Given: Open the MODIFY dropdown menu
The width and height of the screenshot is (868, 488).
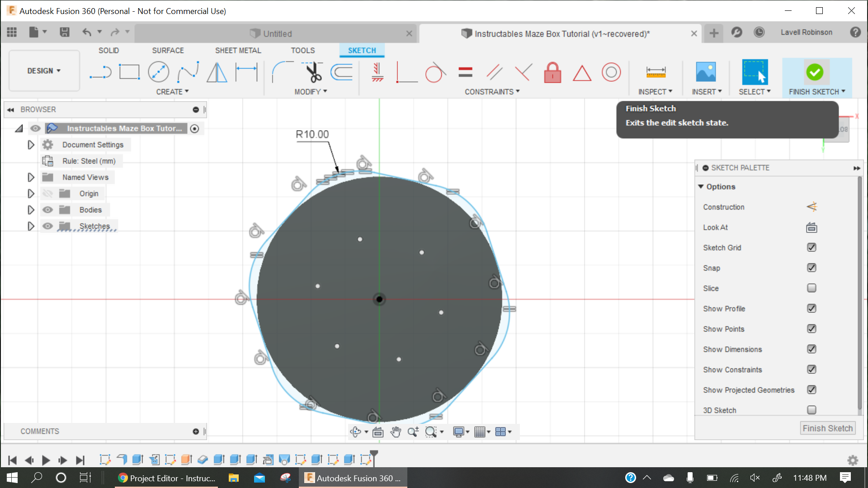Looking at the screenshot, I should (x=311, y=92).
